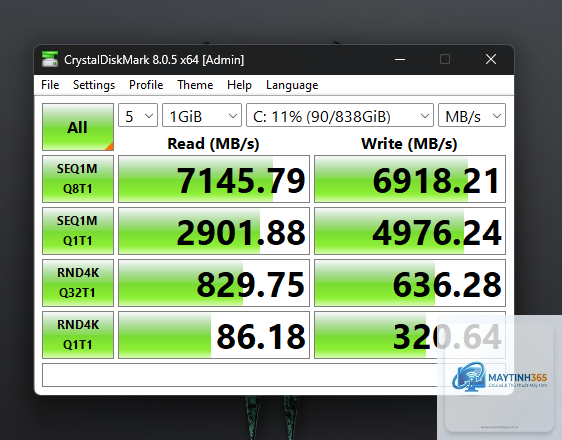Run the RND4K Q32T1 test
This screenshot has width=562, height=440.
pyautogui.click(x=78, y=283)
